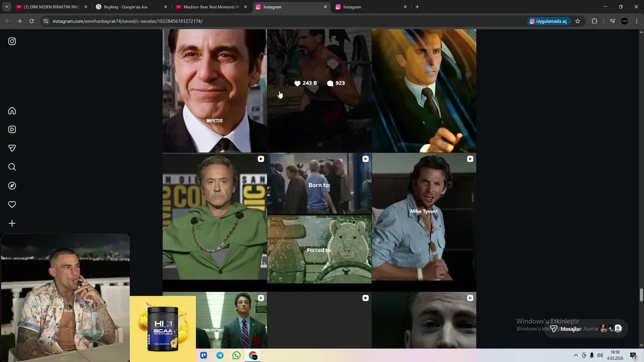The height and width of the screenshot is (362, 644).
Task: Click the browser Back arrow
Action: pyautogui.click(x=7, y=21)
